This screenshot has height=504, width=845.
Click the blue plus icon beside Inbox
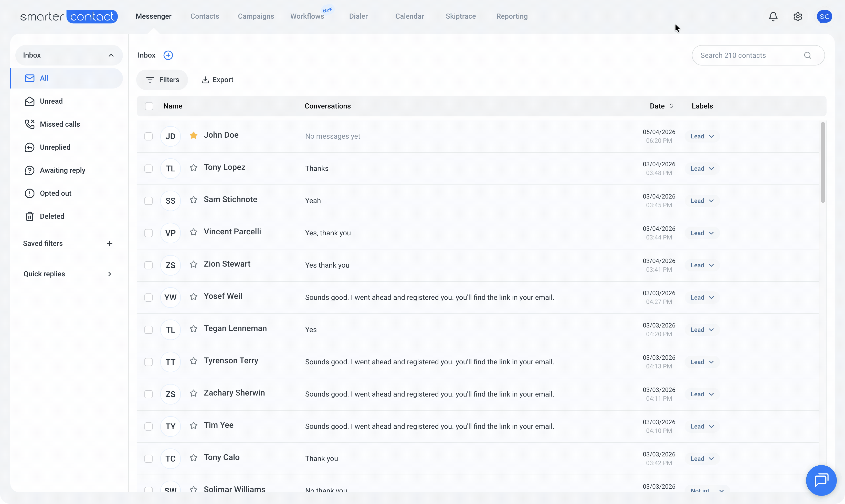tap(168, 55)
